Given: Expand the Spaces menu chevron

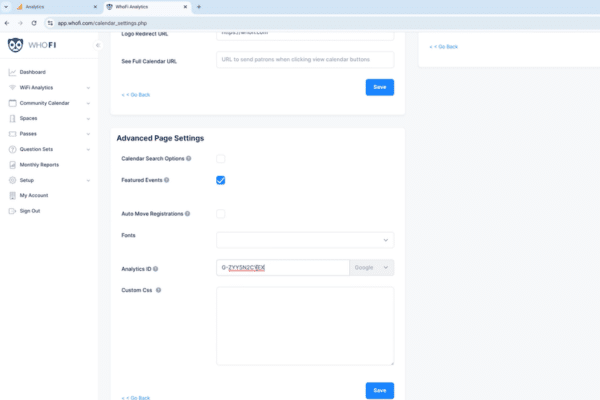Looking at the screenshot, I should (88, 119).
